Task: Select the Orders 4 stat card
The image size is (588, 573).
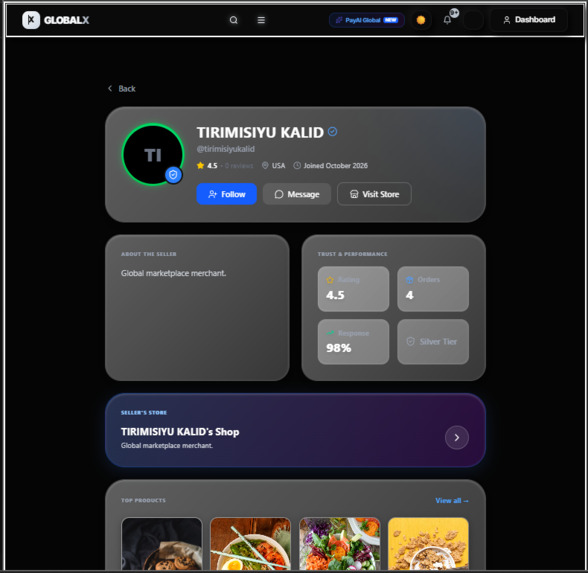Action: tap(433, 289)
